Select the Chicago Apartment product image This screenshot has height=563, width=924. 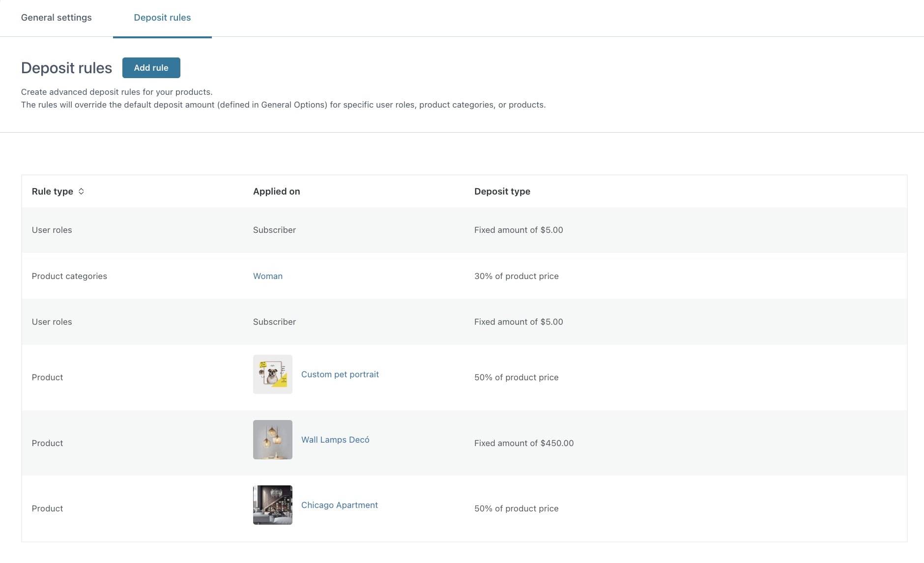(x=272, y=505)
